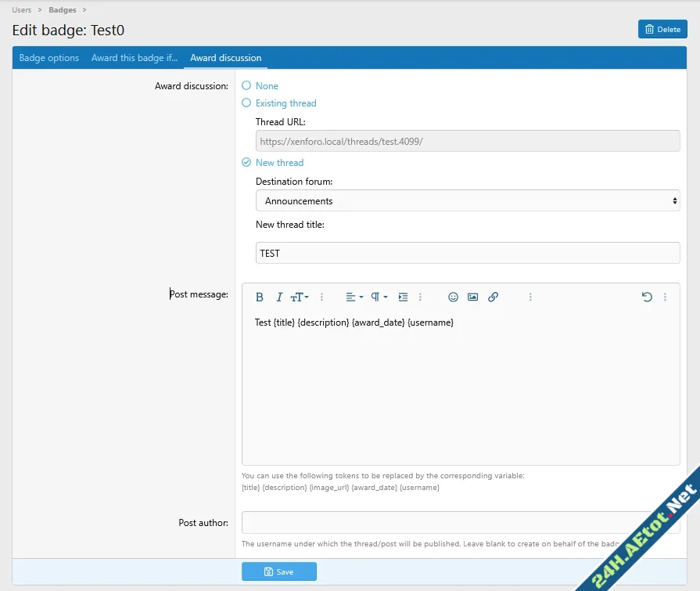Focus the Post author input field
The width and height of the screenshot is (700, 591).
click(460, 522)
